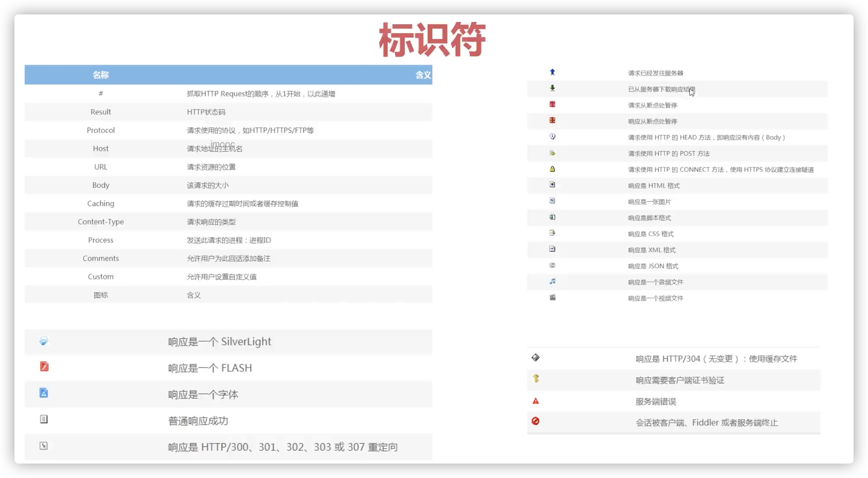
Task: Click the Custom row name
Action: point(101,277)
